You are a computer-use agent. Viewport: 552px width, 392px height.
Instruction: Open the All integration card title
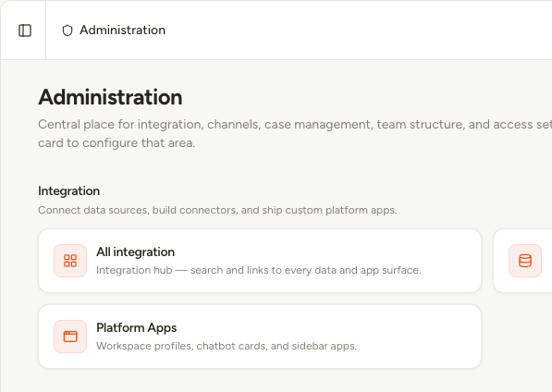coord(136,252)
